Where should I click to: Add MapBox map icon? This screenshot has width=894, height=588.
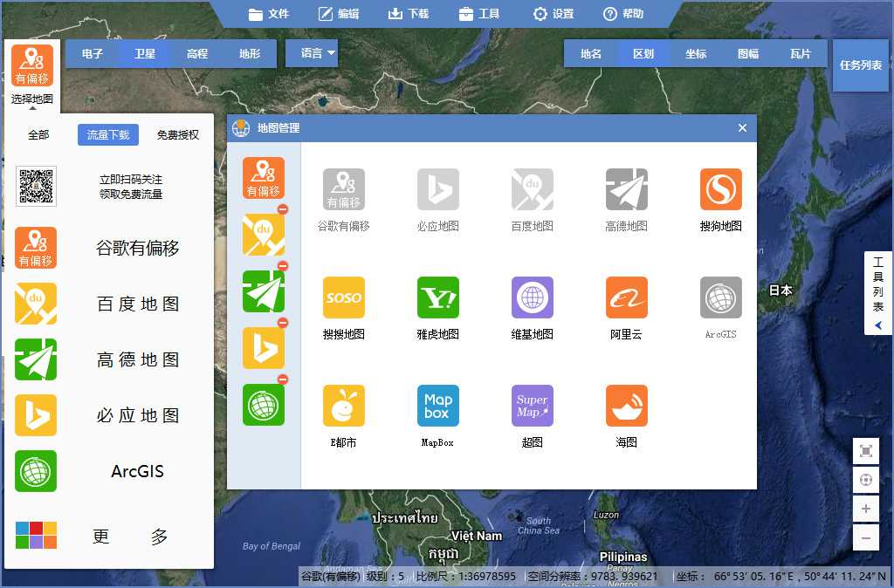tap(438, 406)
